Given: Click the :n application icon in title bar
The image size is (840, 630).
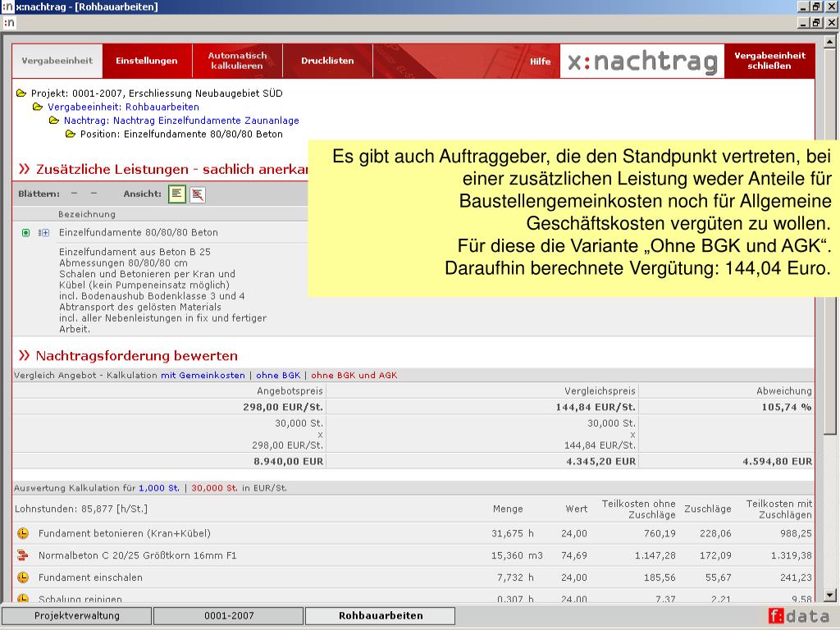Looking at the screenshot, I should [7, 7].
